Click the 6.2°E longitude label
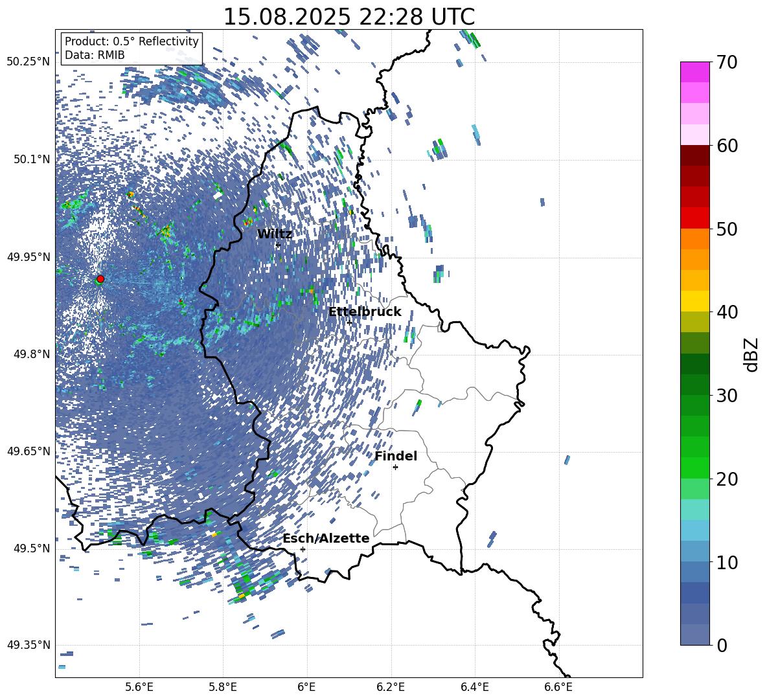 tap(391, 687)
